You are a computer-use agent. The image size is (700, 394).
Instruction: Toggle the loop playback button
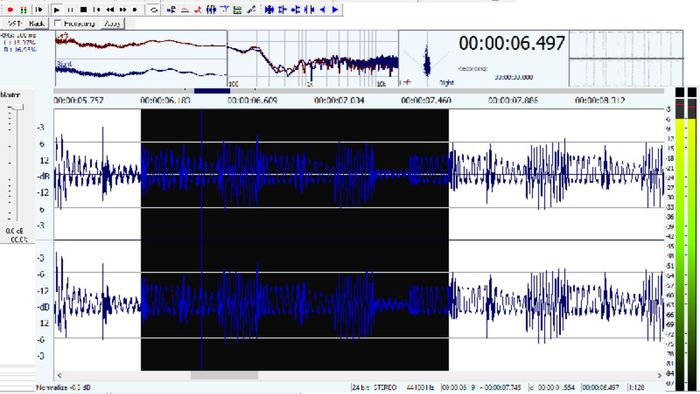click(154, 9)
